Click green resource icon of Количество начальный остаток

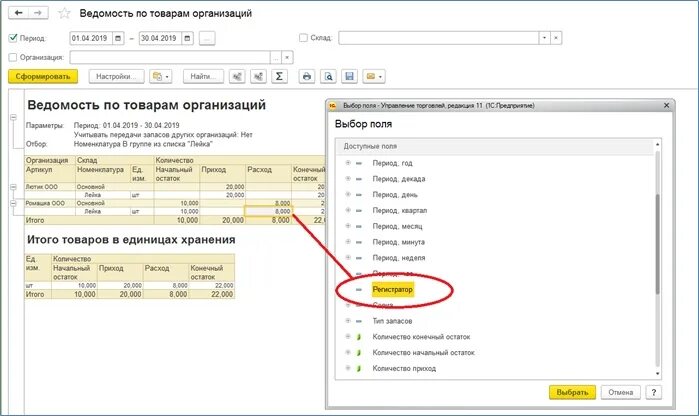(x=359, y=353)
